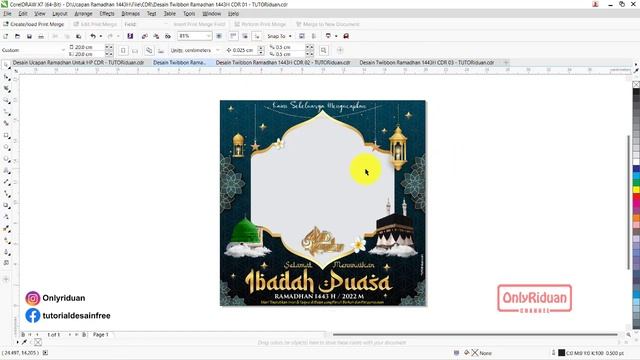This screenshot has width=640, height=360.
Task: Click the Open file icon
Action: click(x=17, y=36)
